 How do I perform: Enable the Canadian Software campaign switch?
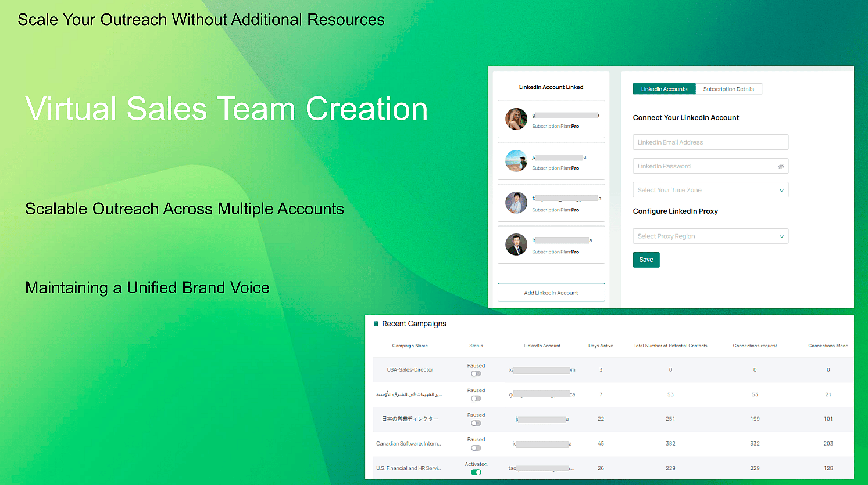coord(476,448)
